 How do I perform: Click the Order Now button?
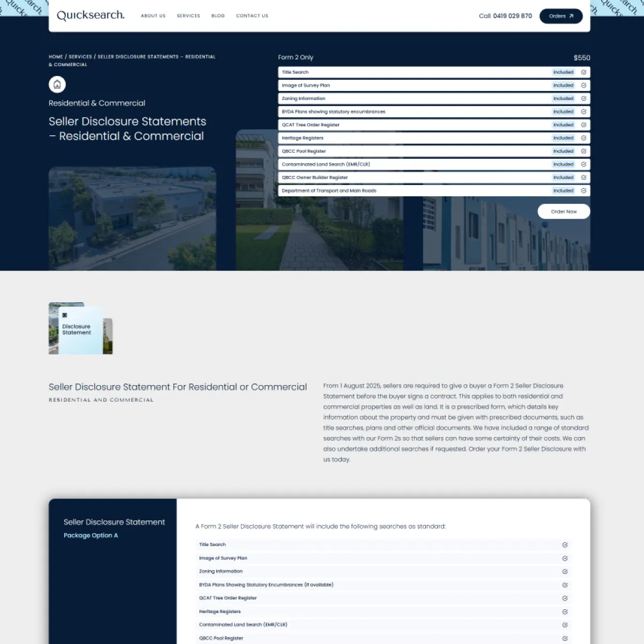point(563,211)
